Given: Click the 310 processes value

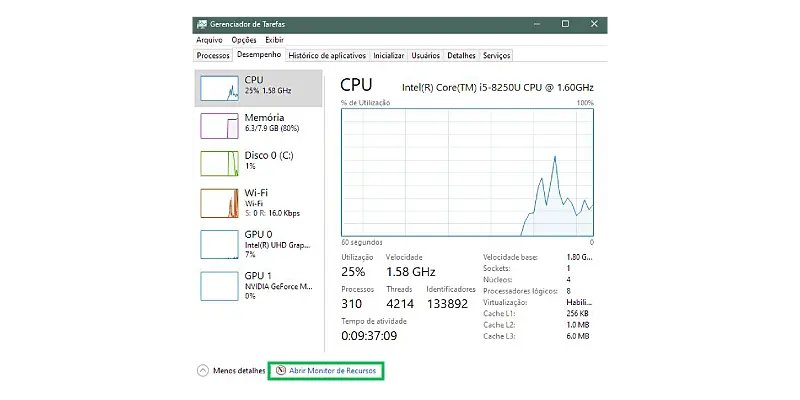Looking at the screenshot, I should (x=352, y=304).
